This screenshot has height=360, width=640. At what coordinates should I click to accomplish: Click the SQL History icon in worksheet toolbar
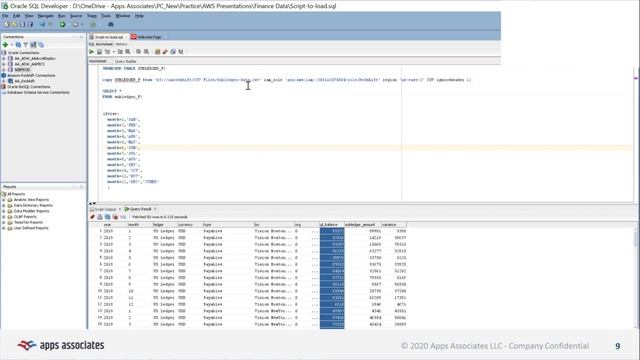pyautogui.click(x=173, y=52)
